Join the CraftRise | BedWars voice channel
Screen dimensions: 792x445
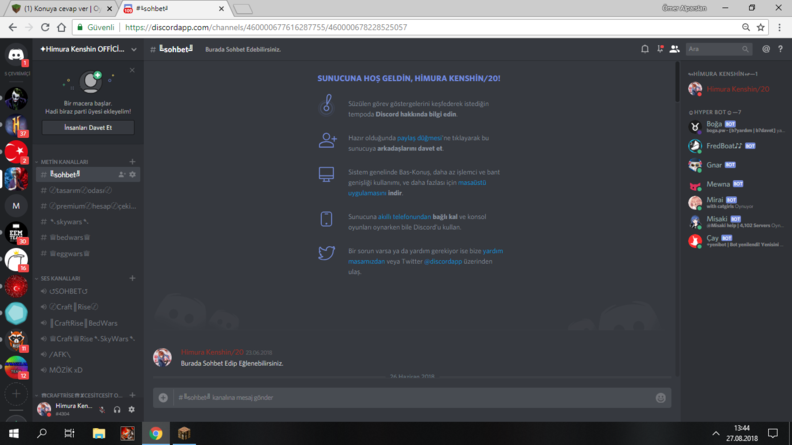88,323
